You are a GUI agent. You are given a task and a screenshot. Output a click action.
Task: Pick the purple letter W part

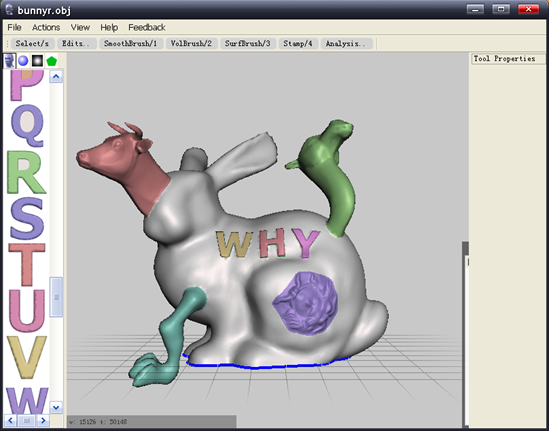tap(27, 400)
